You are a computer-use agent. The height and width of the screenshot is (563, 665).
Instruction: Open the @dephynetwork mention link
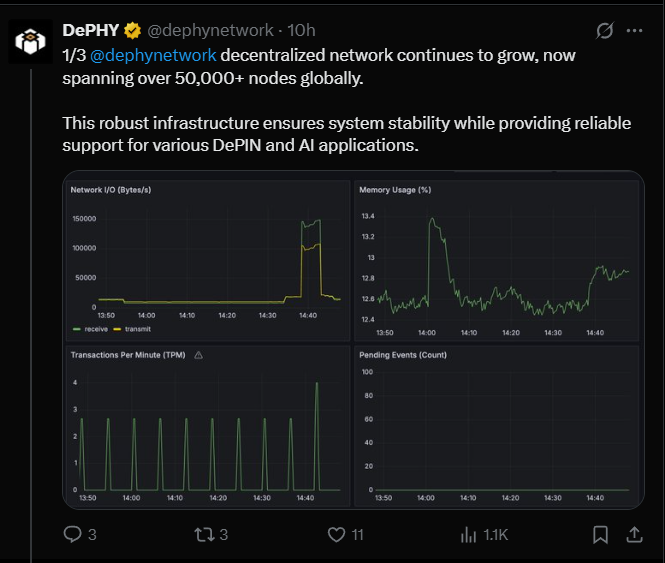[153, 56]
